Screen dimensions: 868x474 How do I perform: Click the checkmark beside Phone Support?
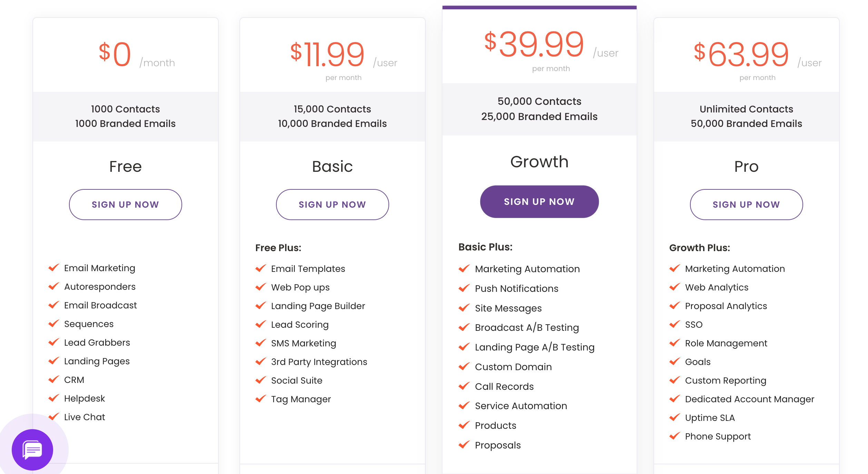pyautogui.click(x=675, y=436)
